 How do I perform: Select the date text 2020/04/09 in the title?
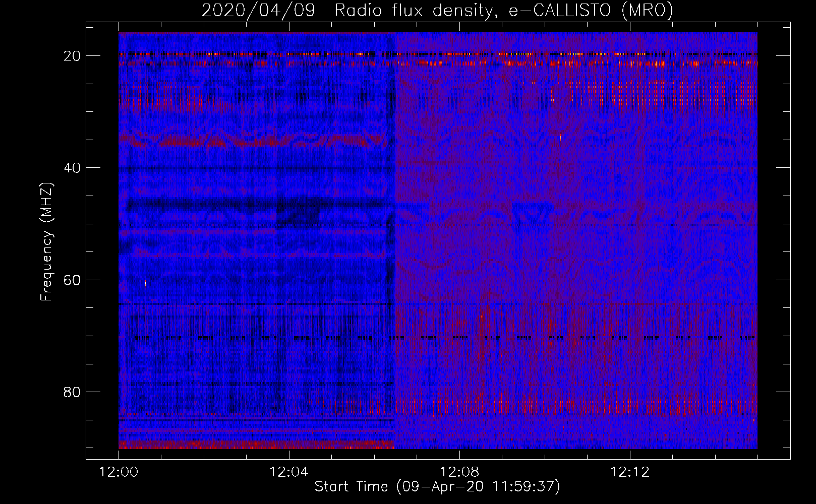[x=258, y=10]
